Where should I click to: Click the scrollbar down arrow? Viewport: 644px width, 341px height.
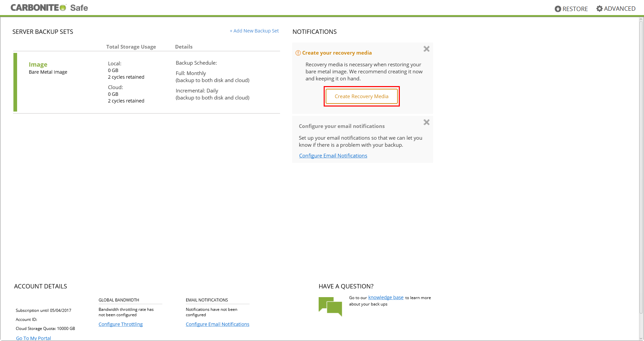pyautogui.click(x=641, y=338)
